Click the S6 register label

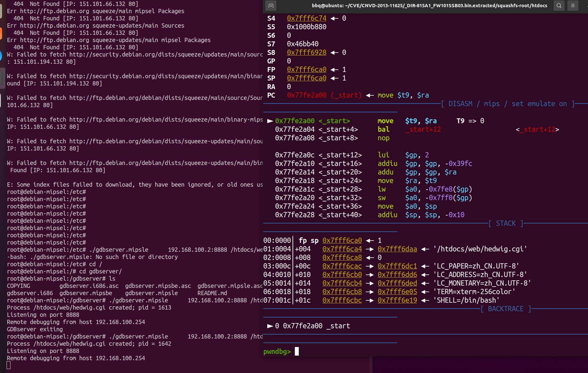[271, 35]
